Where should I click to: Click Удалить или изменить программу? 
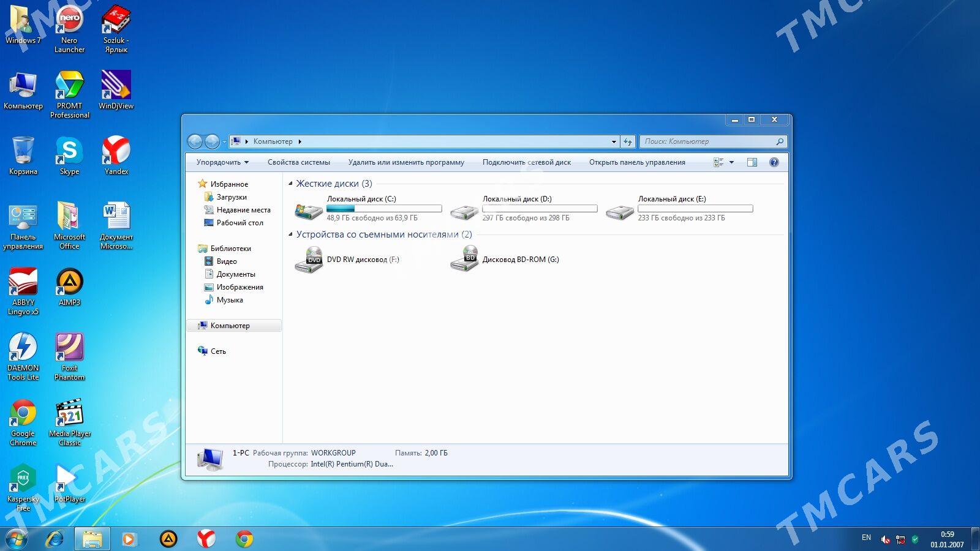click(x=406, y=162)
